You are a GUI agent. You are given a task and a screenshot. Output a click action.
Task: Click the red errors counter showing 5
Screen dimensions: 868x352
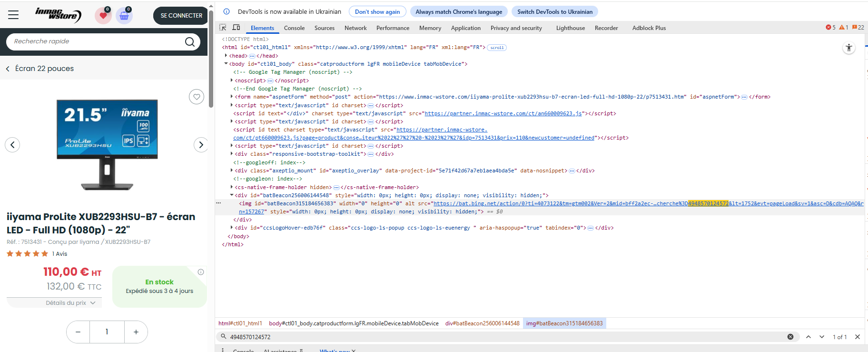click(x=831, y=28)
